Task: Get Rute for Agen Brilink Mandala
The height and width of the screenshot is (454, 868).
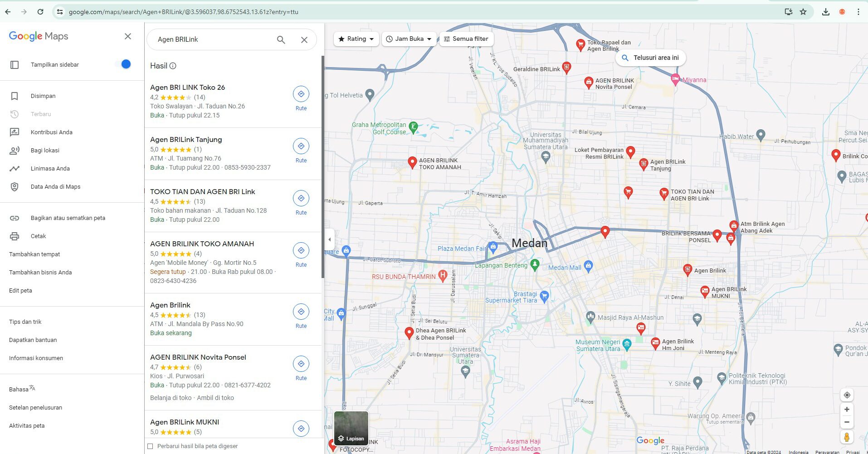Action: click(x=301, y=316)
